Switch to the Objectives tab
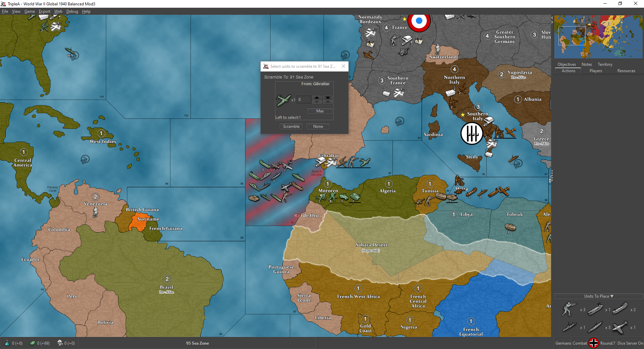Image resolution: width=644 pixels, height=349 pixels. (x=567, y=64)
